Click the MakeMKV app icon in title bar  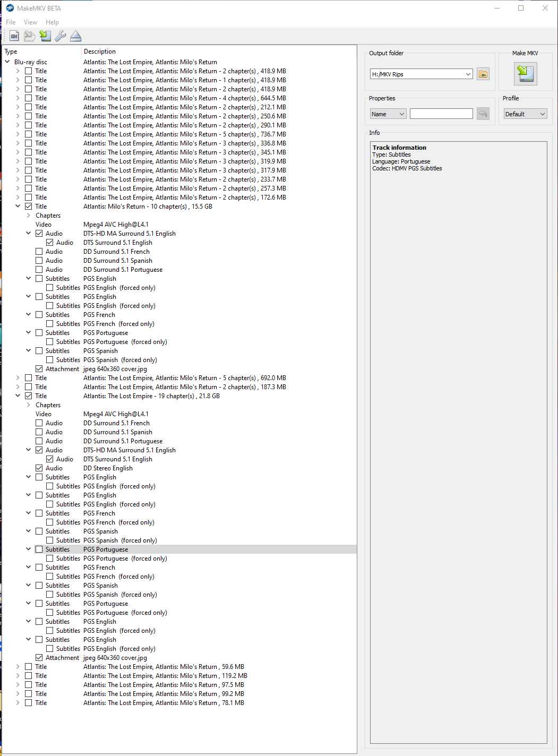[10, 8]
